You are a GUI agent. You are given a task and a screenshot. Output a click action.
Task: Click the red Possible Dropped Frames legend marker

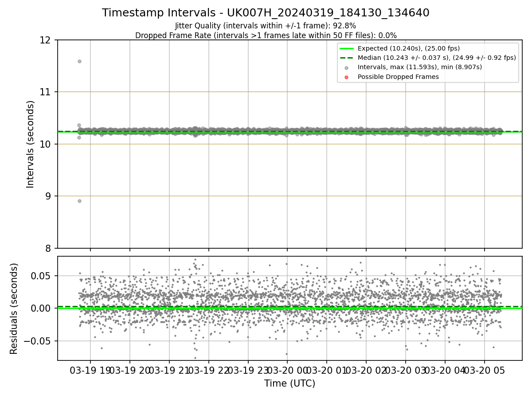coord(346,77)
